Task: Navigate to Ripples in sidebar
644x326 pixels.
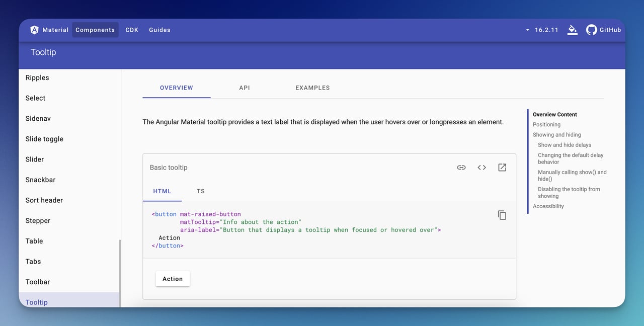Action: point(69,77)
